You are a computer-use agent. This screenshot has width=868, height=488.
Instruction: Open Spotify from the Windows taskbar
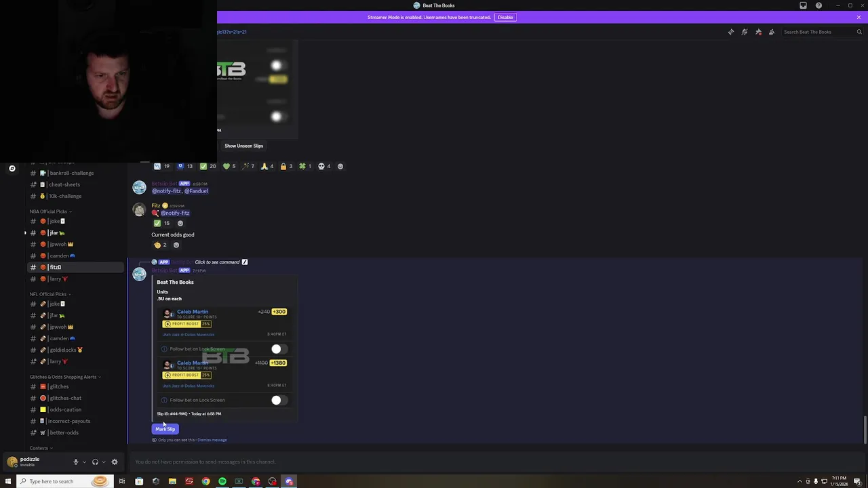[x=222, y=481]
